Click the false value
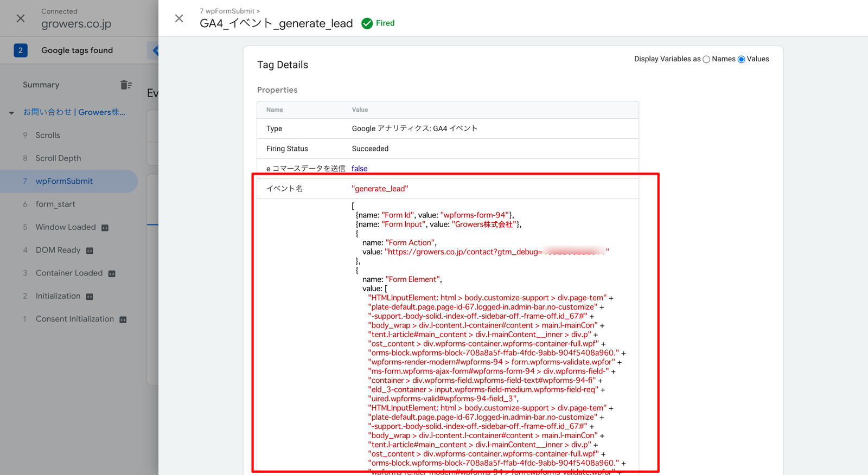Image resolution: width=868 pixels, height=475 pixels. [359, 169]
